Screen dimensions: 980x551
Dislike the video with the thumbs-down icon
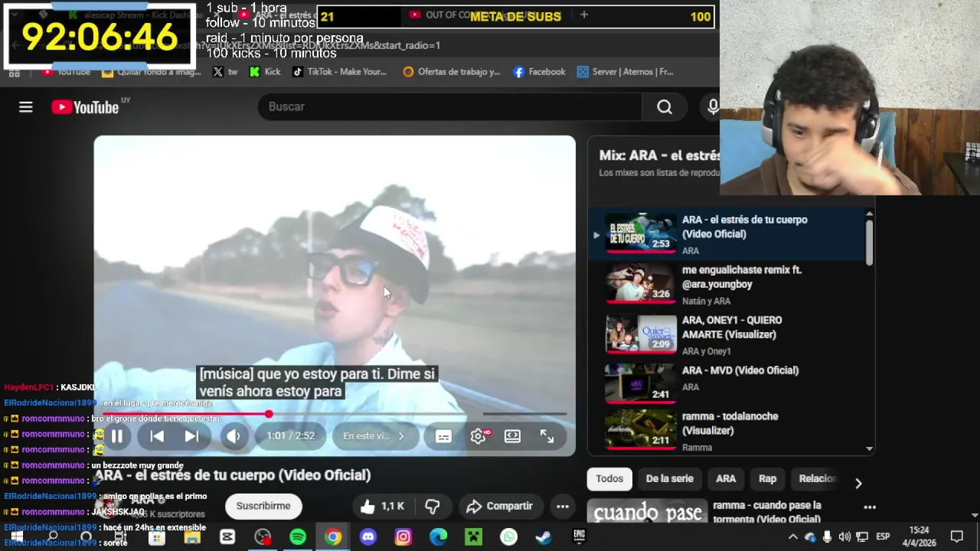tap(432, 506)
